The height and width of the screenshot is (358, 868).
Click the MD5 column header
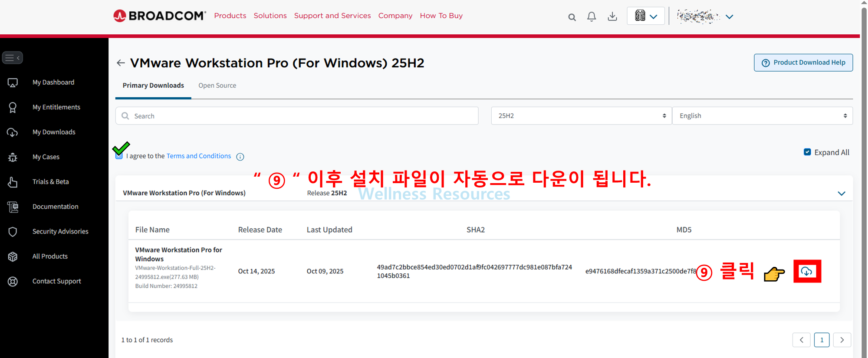click(x=684, y=230)
